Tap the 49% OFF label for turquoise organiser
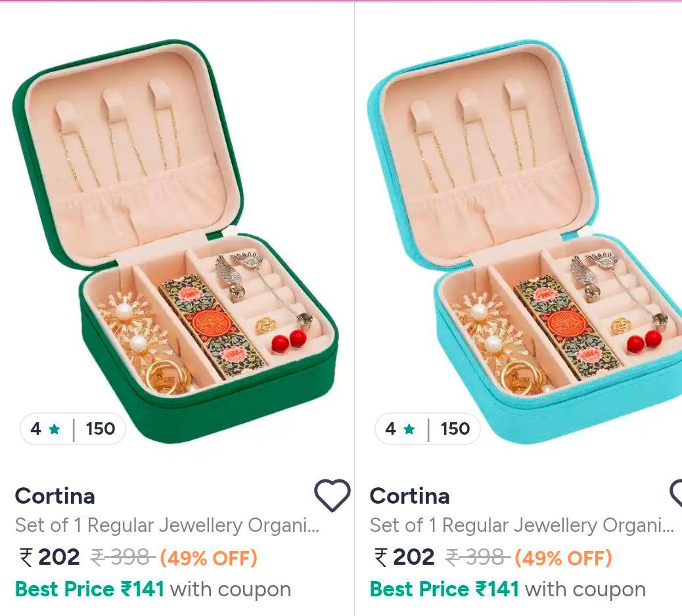 pyautogui.click(x=563, y=558)
